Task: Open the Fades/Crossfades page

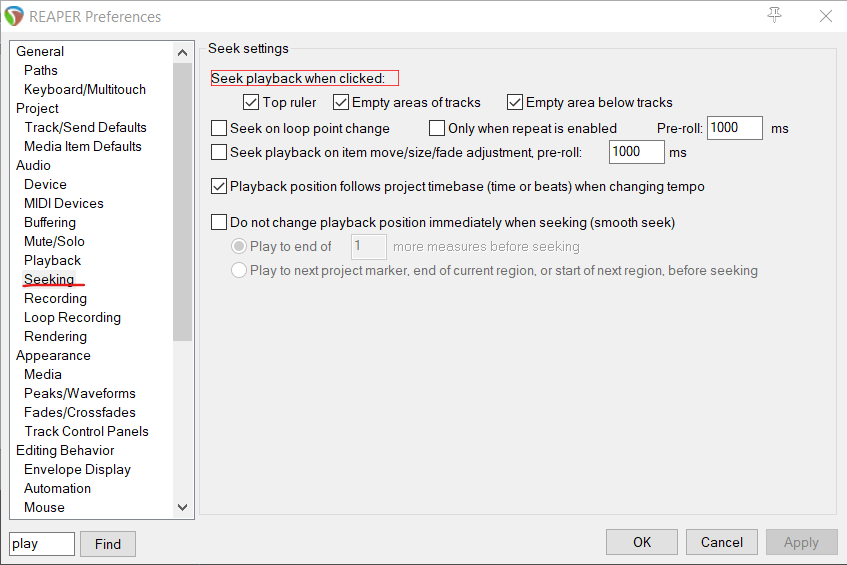Action: tap(80, 412)
